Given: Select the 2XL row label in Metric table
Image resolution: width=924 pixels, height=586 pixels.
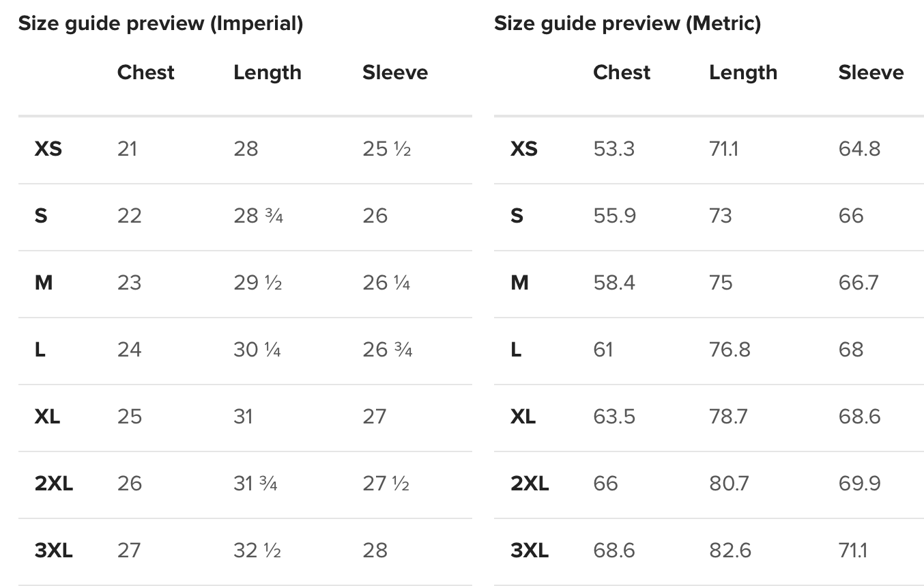Looking at the screenshot, I should click(530, 484).
